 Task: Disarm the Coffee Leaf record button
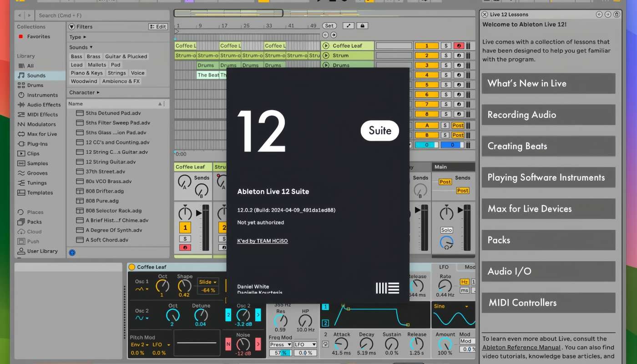point(459,45)
